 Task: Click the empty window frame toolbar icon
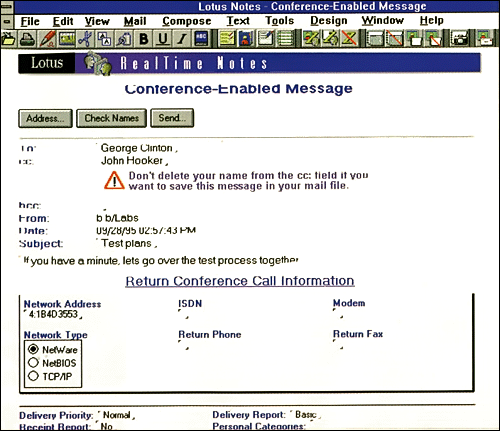pyautogui.click(x=375, y=39)
